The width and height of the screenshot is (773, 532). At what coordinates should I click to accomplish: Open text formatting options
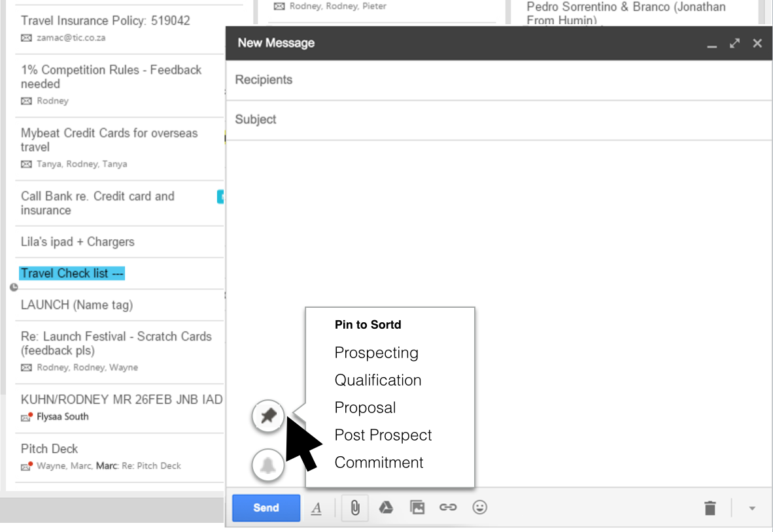coord(317,508)
